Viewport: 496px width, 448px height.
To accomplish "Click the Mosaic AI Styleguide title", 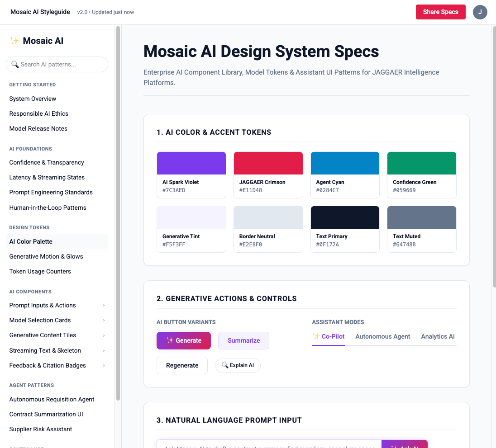I will tap(40, 12).
